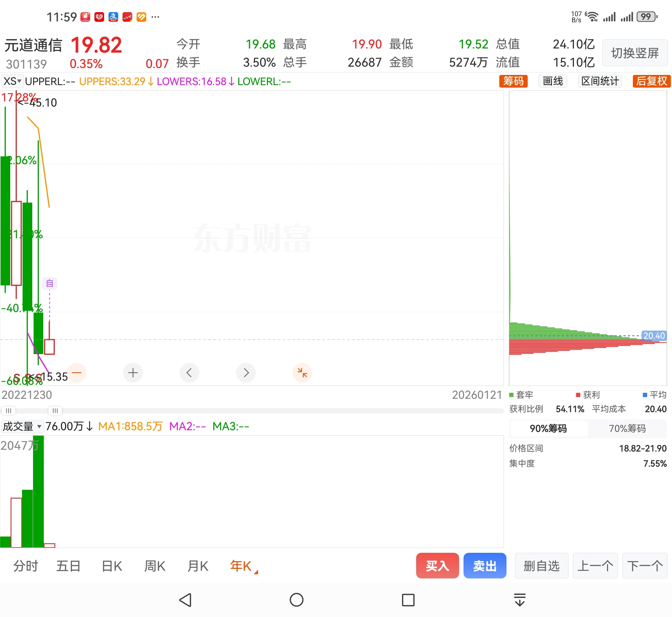Tap the purple 自 marker on chart
Viewport: 672px width, 617px height.
pos(50,283)
